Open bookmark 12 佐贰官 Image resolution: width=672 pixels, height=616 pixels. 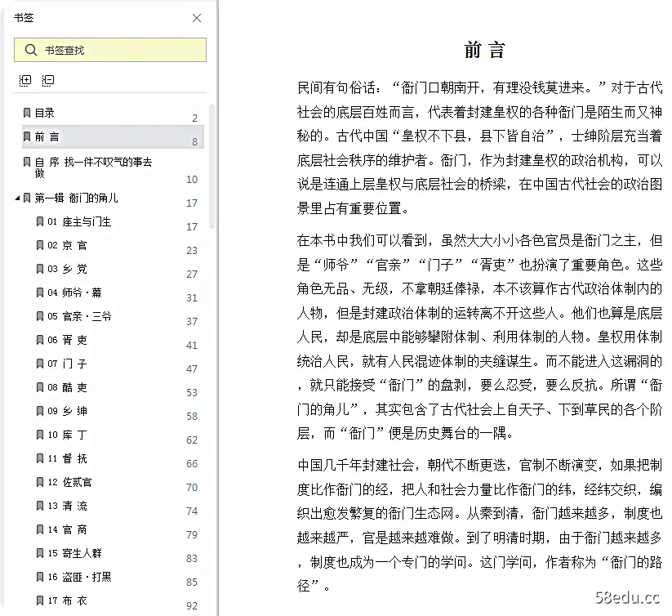[70, 482]
